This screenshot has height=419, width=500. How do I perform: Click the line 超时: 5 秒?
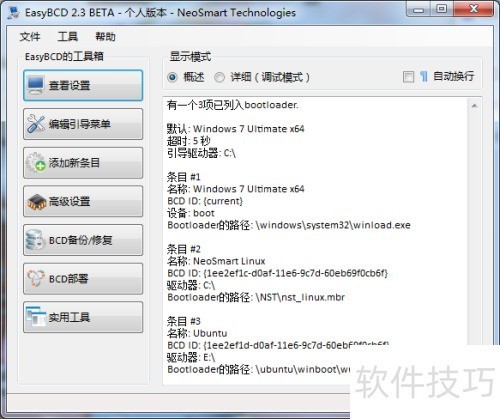189,141
